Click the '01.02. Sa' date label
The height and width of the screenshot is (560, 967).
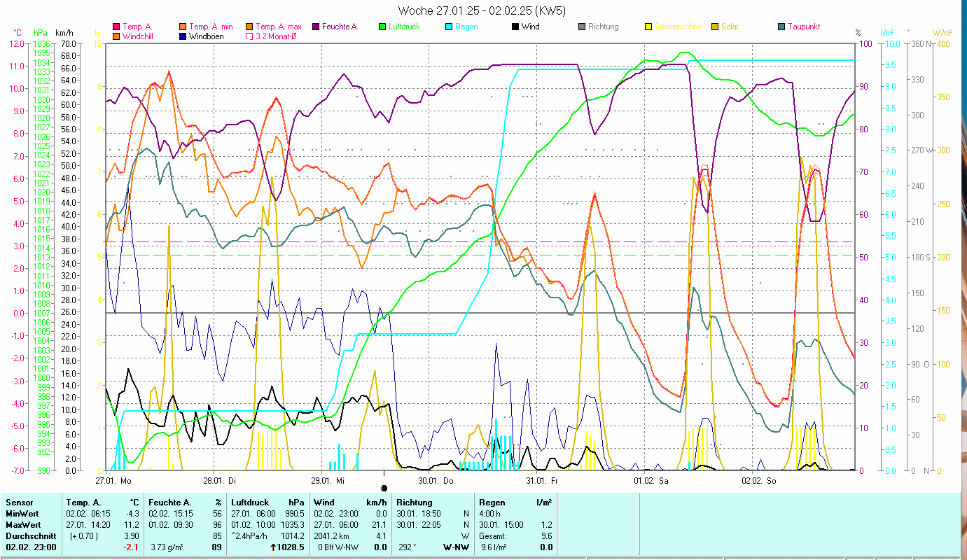click(651, 481)
